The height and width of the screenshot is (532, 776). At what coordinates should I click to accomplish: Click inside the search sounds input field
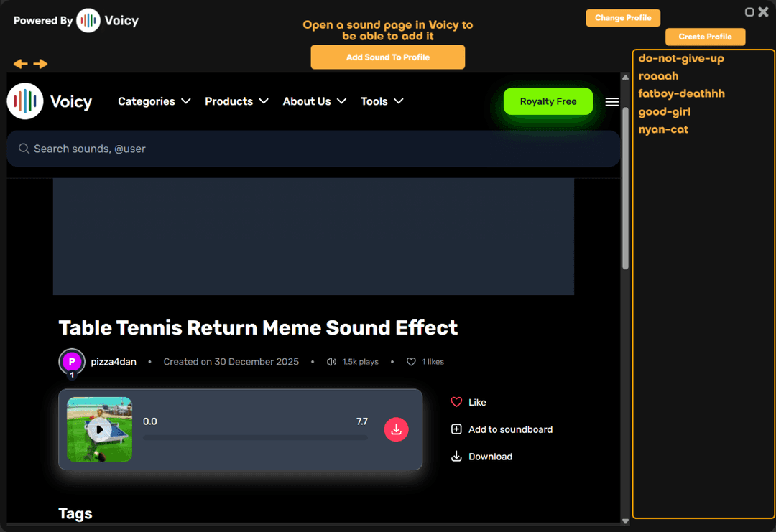click(216, 149)
